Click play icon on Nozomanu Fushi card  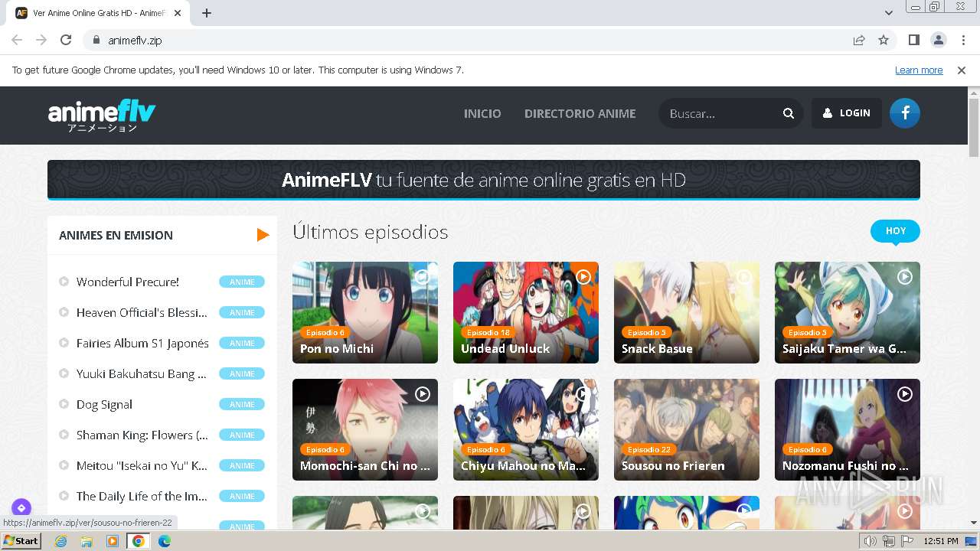click(x=905, y=394)
